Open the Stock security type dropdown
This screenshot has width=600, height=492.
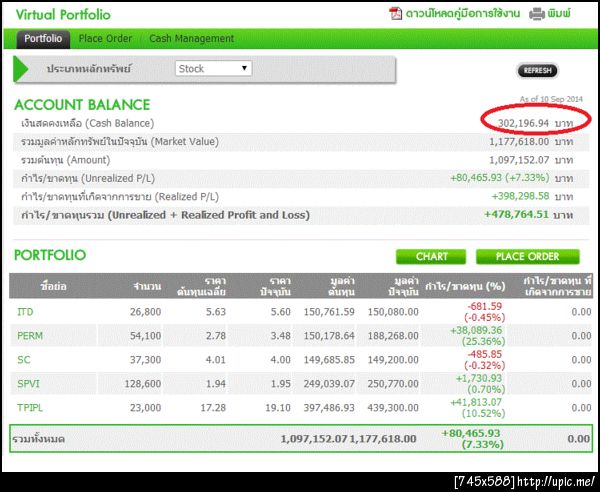(213, 68)
